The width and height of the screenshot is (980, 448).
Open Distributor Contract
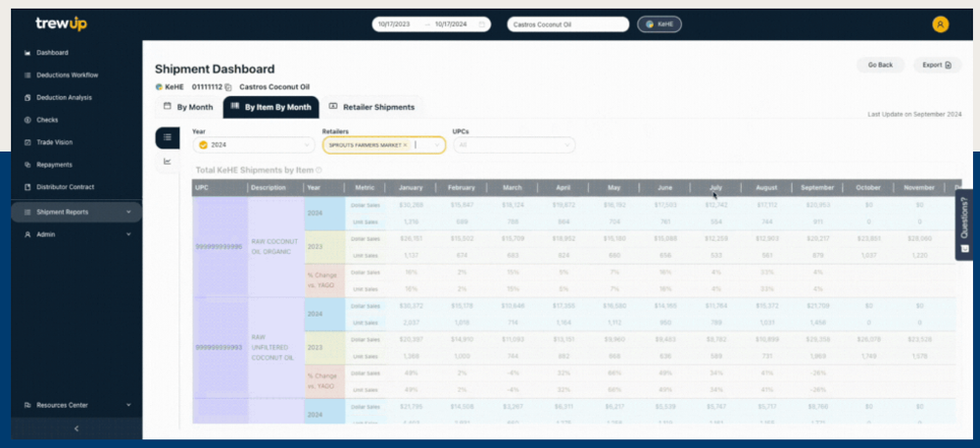click(x=66, y=187)
